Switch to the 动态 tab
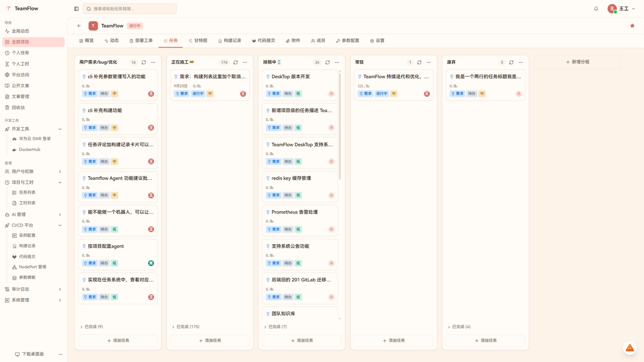 (112, 41)
